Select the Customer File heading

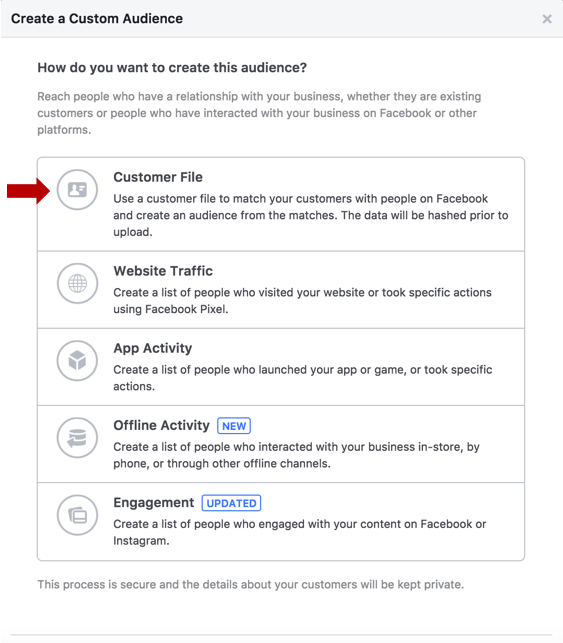[158, 177]
